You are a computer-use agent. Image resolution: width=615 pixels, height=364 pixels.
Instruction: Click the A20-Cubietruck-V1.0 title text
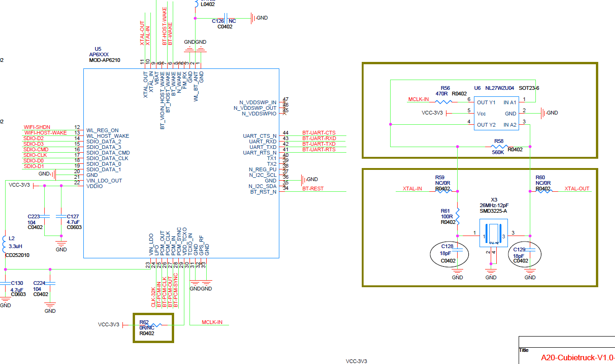coord(578,358)
